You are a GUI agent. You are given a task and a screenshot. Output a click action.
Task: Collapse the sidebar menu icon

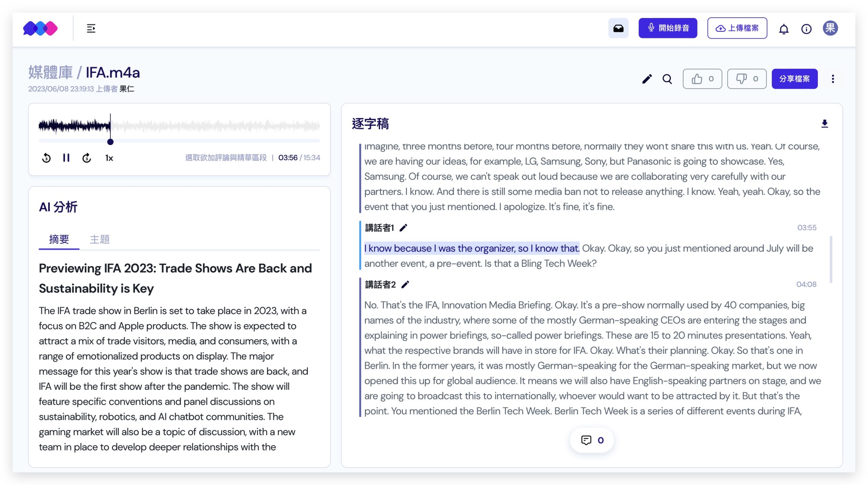91,28
